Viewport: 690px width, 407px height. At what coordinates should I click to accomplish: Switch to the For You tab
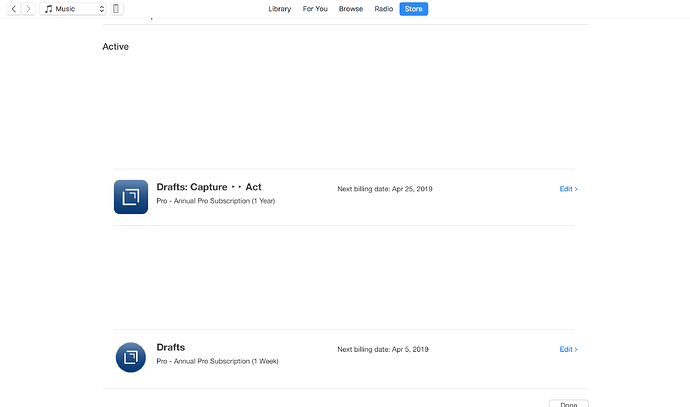click(315, 9)
